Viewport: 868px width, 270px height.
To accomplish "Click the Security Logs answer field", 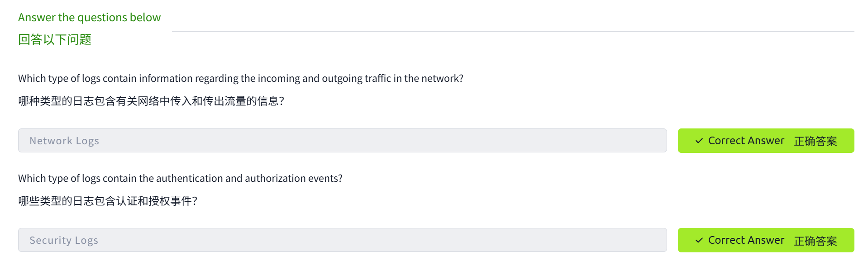I will tap(342, 240).
